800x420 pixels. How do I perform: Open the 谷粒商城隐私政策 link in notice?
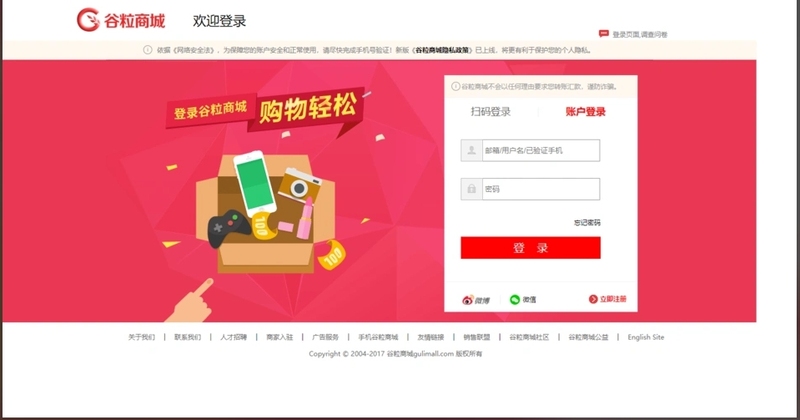(x=442, y=50)
